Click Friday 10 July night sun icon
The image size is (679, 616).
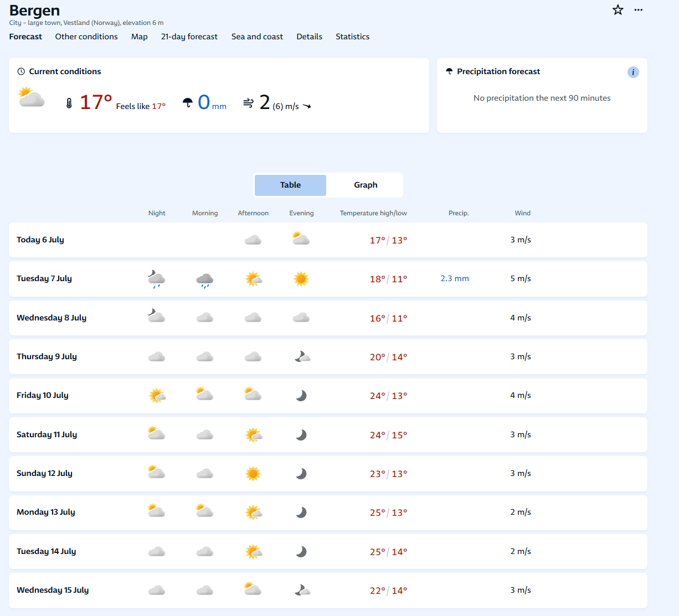[x=157, y=395]
